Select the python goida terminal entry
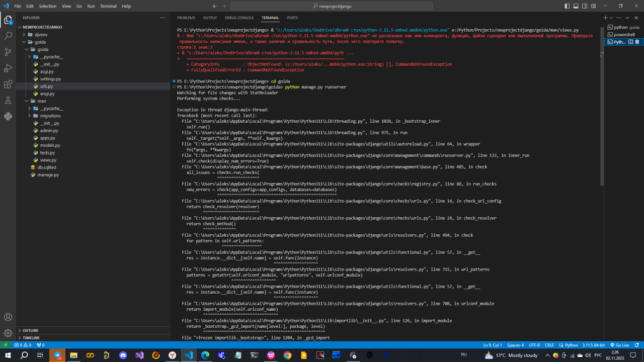This screenshot has height=362, width=644. pyautogui.click(x=624, y=27)
